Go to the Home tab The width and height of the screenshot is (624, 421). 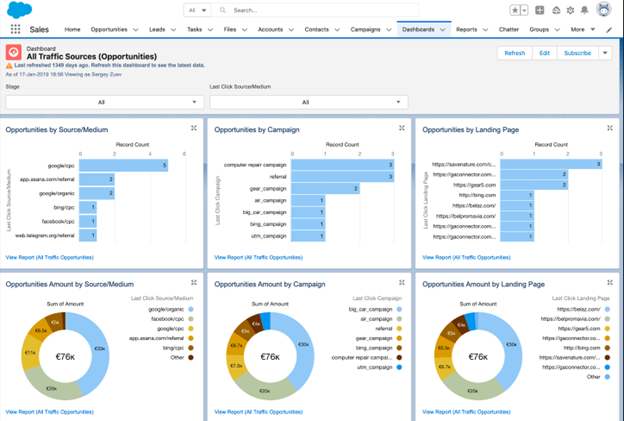coord(72,29)
